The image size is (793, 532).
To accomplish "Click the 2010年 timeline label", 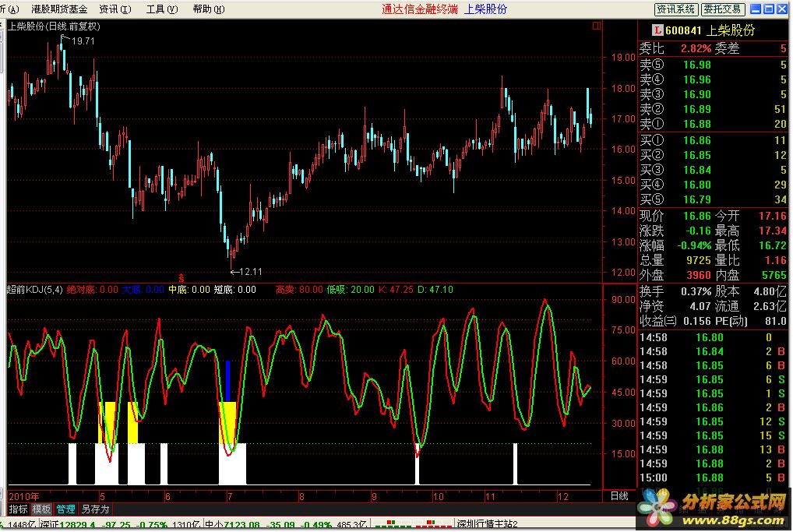I will [24, 496].
